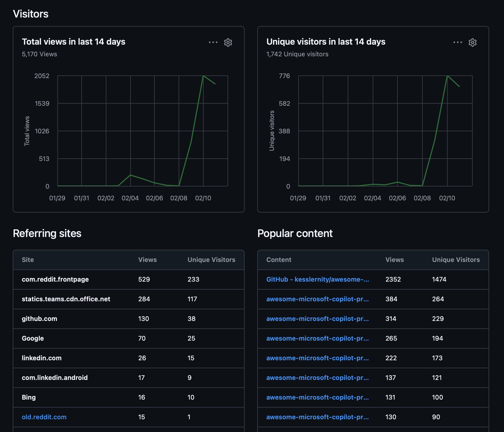
Task: Open the popular content link with 384 views
Action: (318, 299)
